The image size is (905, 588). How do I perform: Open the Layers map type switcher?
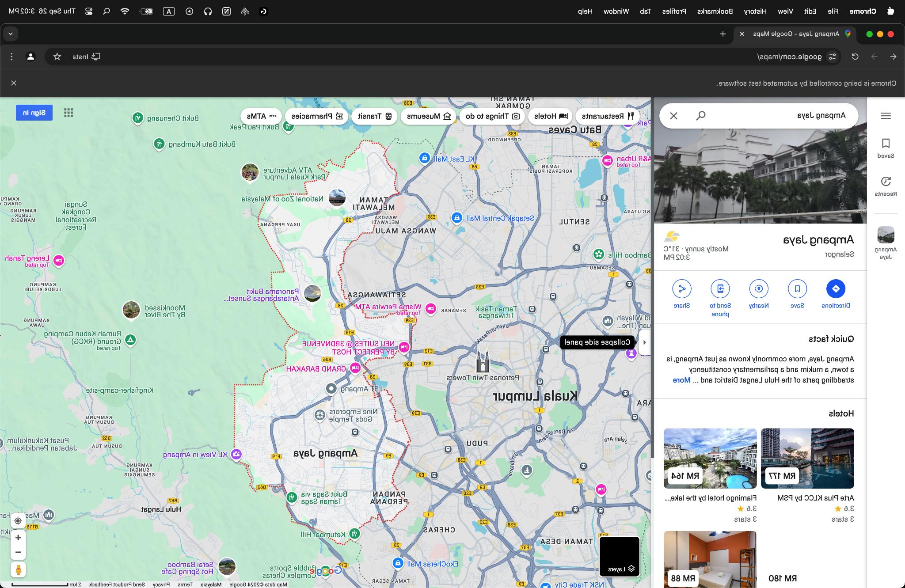click(x=620, y=557)
